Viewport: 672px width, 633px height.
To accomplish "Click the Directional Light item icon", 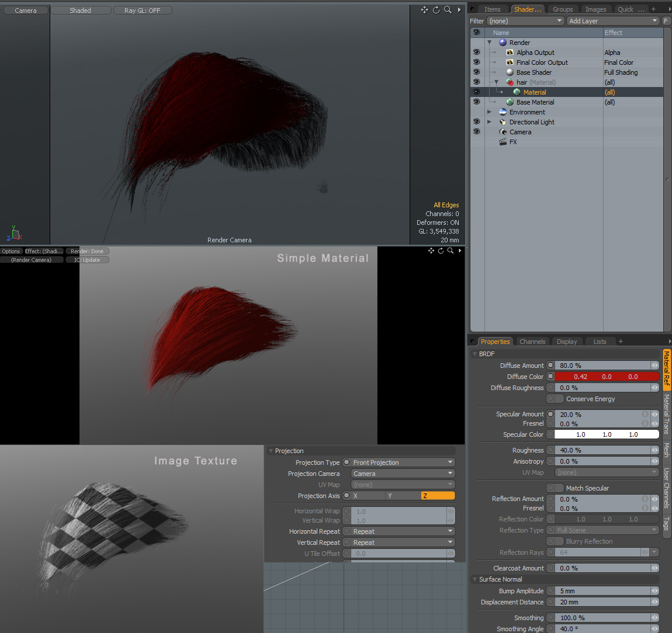I will point(503,122).
